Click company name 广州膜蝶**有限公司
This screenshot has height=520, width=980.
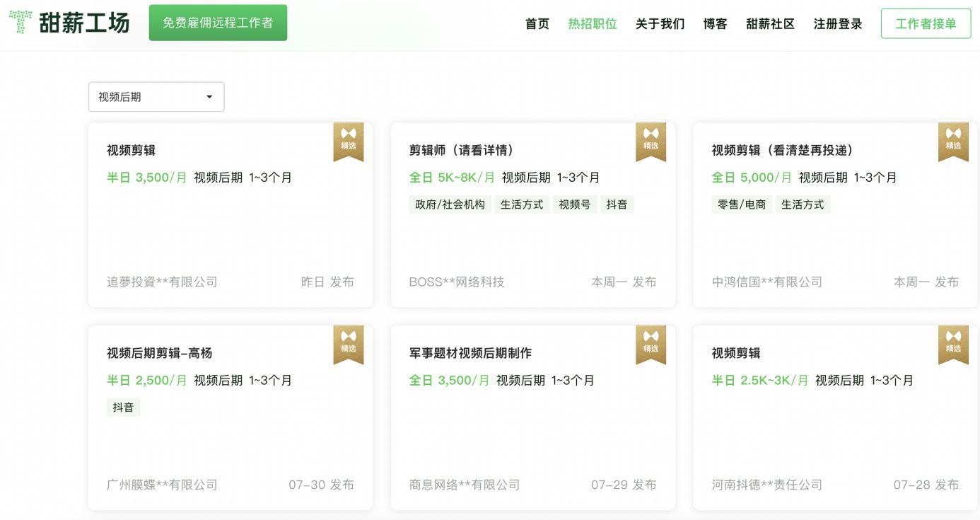click(x=162, y=485)
